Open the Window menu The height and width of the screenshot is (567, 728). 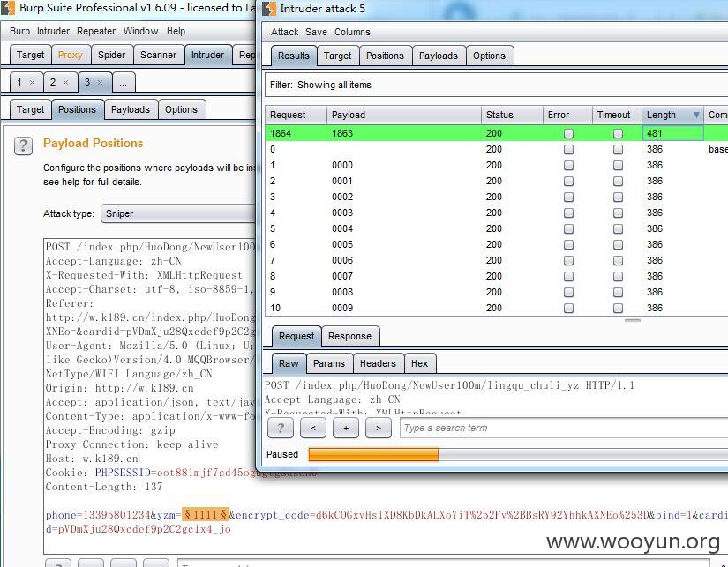pyautogui.click(x=140, y=31)
